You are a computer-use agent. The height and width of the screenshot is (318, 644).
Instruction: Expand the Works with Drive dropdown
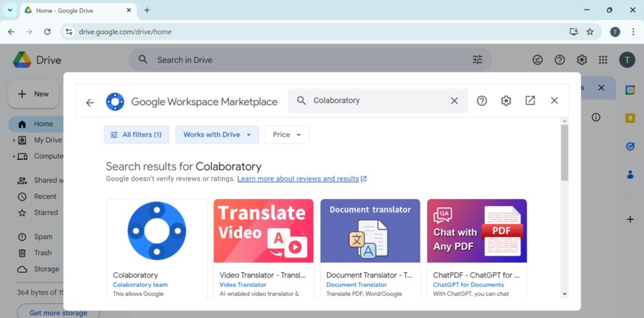point(217,135)
